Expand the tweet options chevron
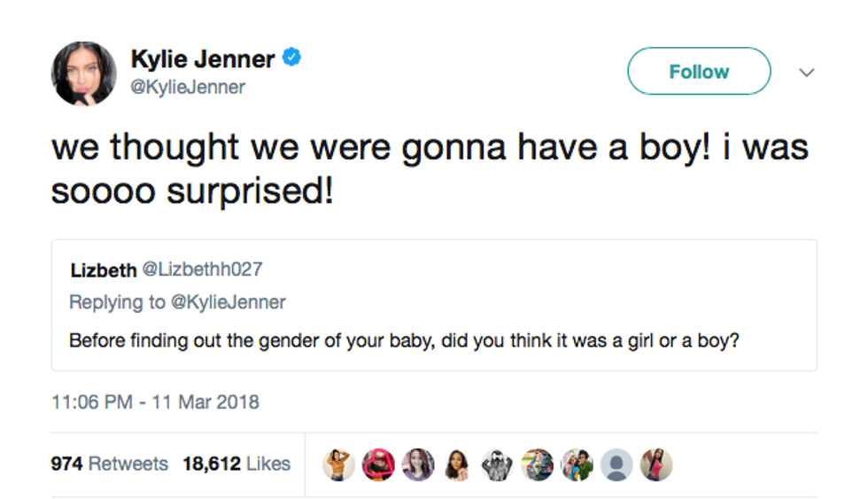The image size is (868, 499). (806, 73)
